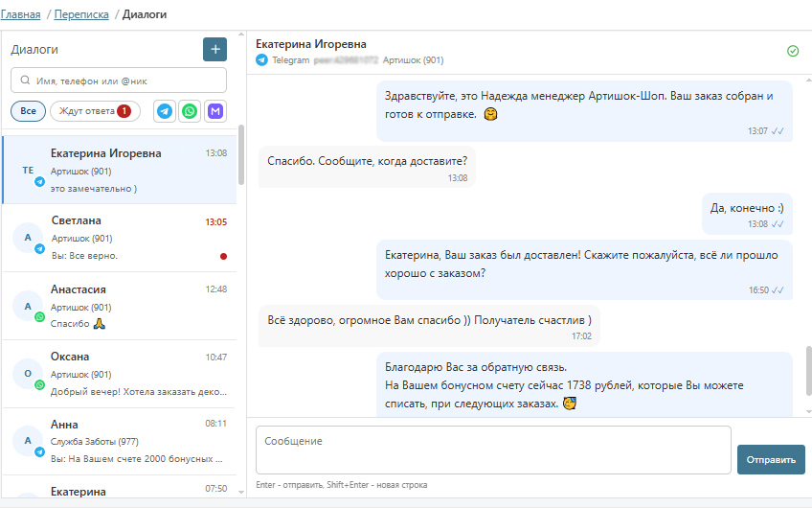Screen dimensions: 812x508
Task: Open Переписка breadcrumb link
Action: [81, 14]
